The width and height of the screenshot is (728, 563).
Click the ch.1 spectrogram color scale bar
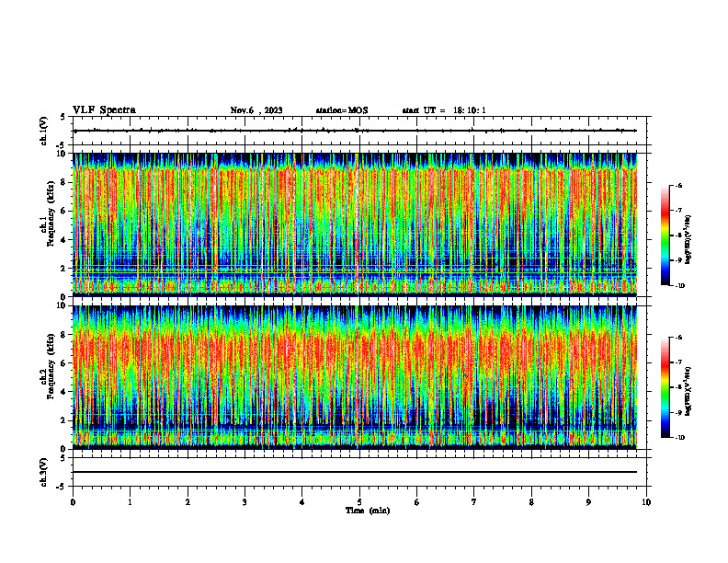tap(665, 236)
